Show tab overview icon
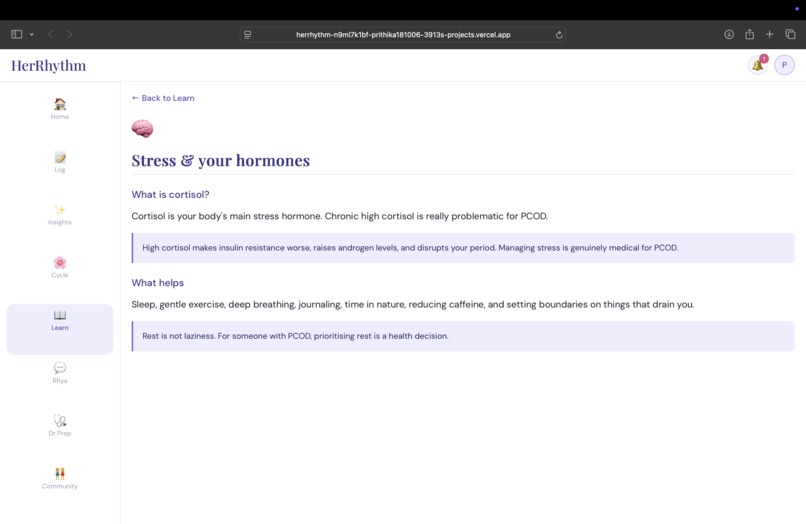The height and width of the screenshot is (524, 806). tap(791, 34)
